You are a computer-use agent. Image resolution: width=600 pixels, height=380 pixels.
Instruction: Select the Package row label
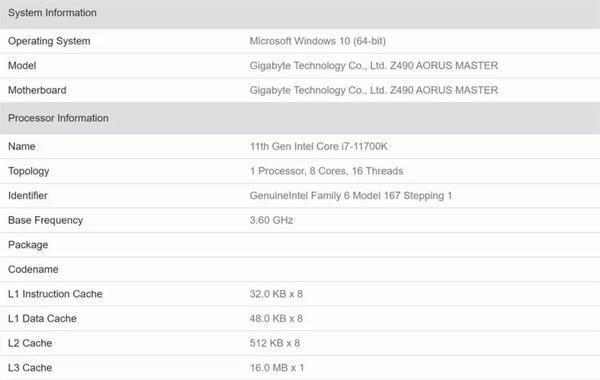tap(28, 245)
